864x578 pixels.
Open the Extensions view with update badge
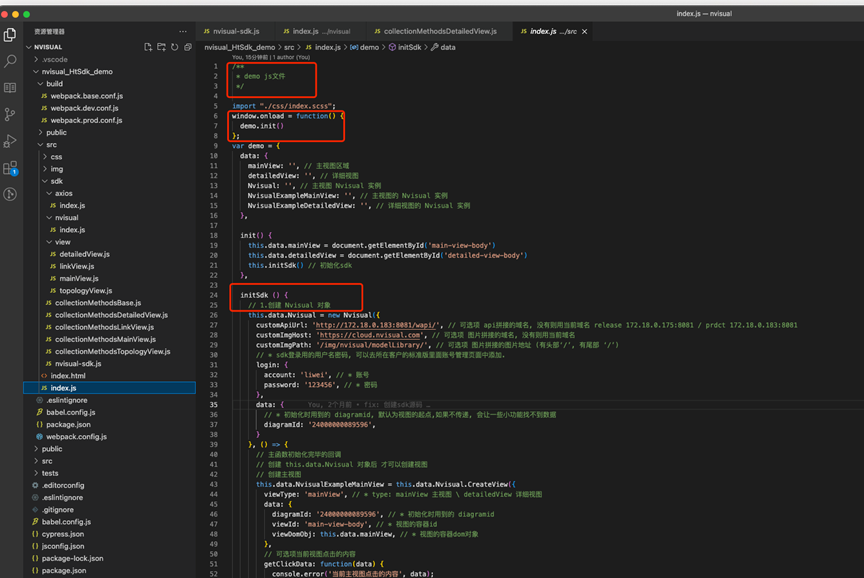coord(10,168)
